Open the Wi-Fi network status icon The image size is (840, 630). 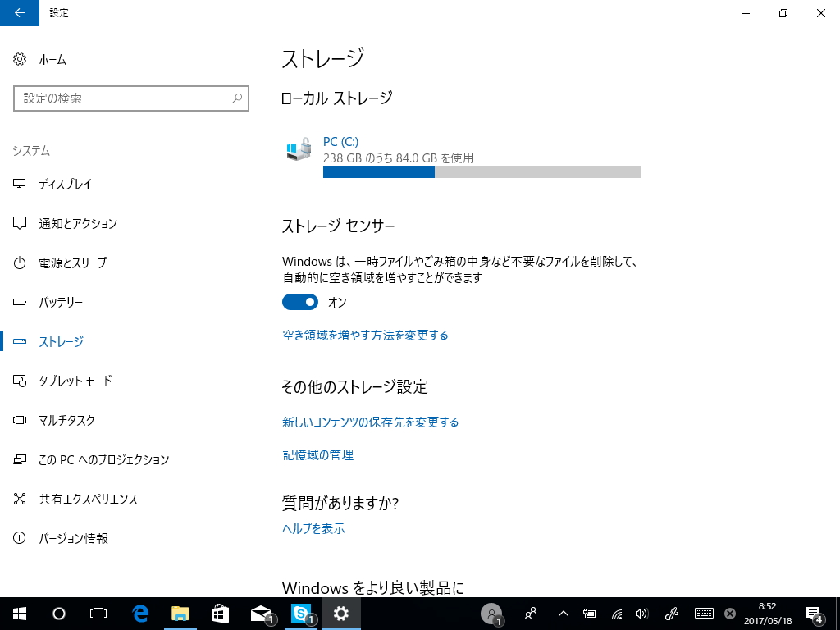point(616,613)
